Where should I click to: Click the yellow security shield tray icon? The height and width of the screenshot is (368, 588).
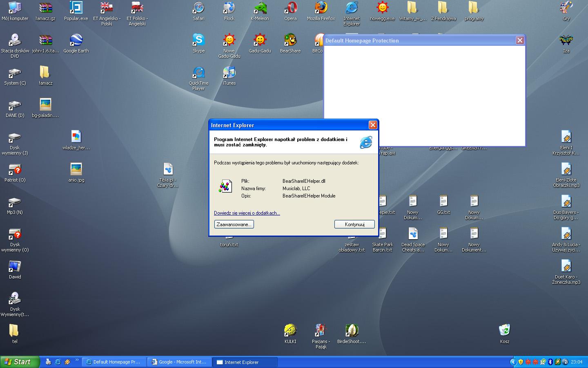521,362
